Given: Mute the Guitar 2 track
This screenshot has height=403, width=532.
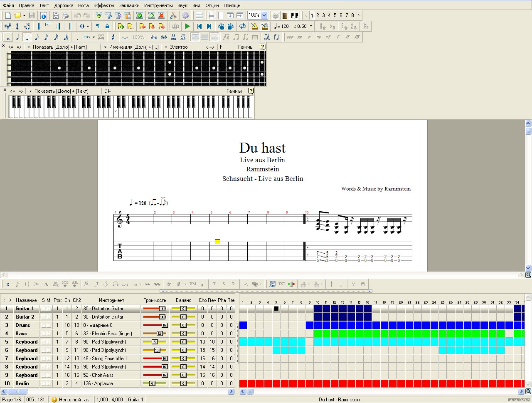Looking at the screenshot, I should click(x=49, y=317).
